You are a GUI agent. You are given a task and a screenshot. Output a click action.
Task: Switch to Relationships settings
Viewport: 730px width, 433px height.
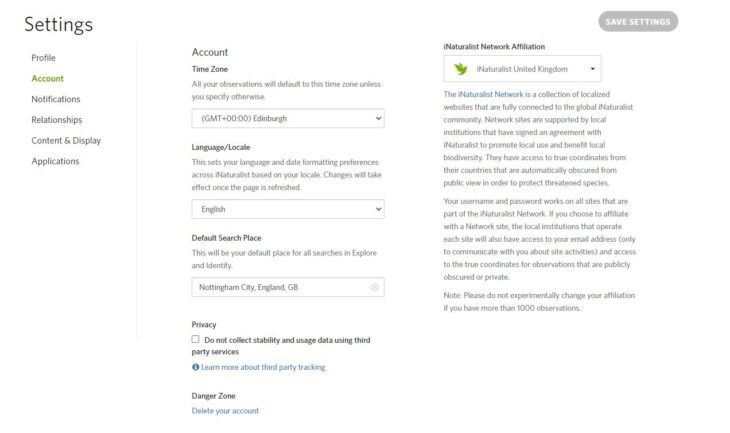click(x=57, y=120)
